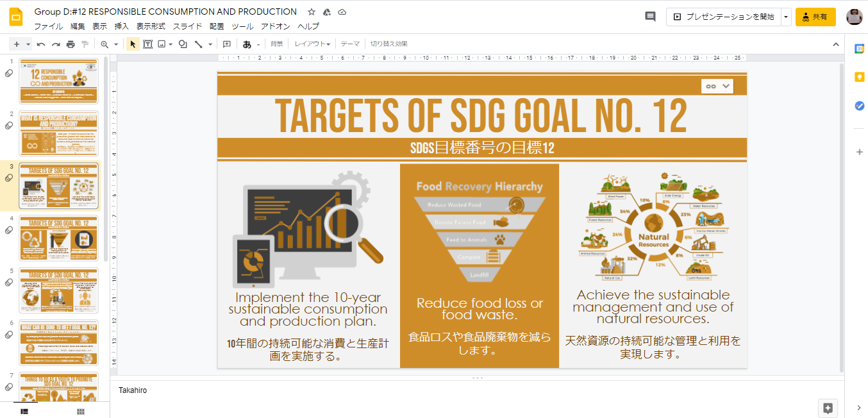The width and height of the screenshot is (868, 418).
Task: Select slide 6 thumbnail
Action: coord(58,343)
